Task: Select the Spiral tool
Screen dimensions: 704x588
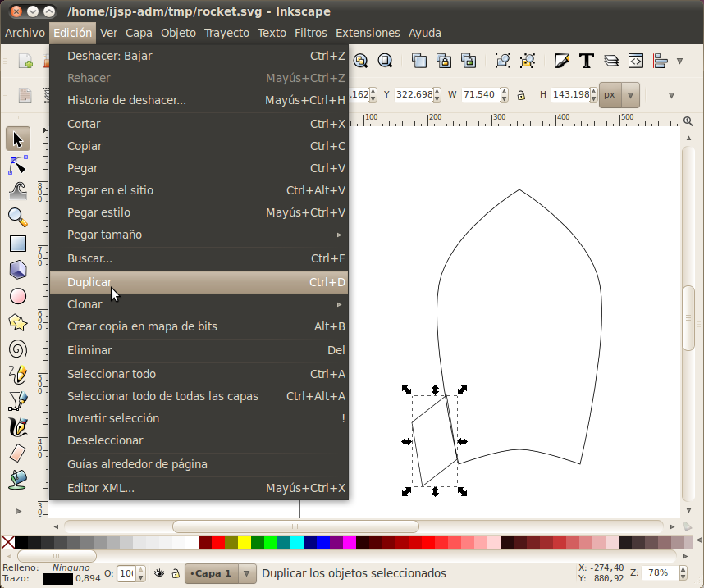Action: (x=18, y=349)
